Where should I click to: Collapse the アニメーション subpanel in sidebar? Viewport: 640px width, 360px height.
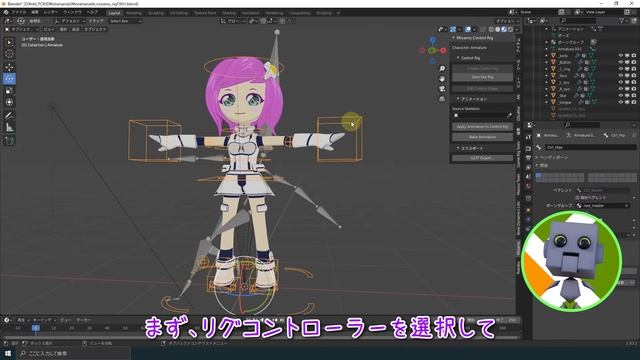458,99
